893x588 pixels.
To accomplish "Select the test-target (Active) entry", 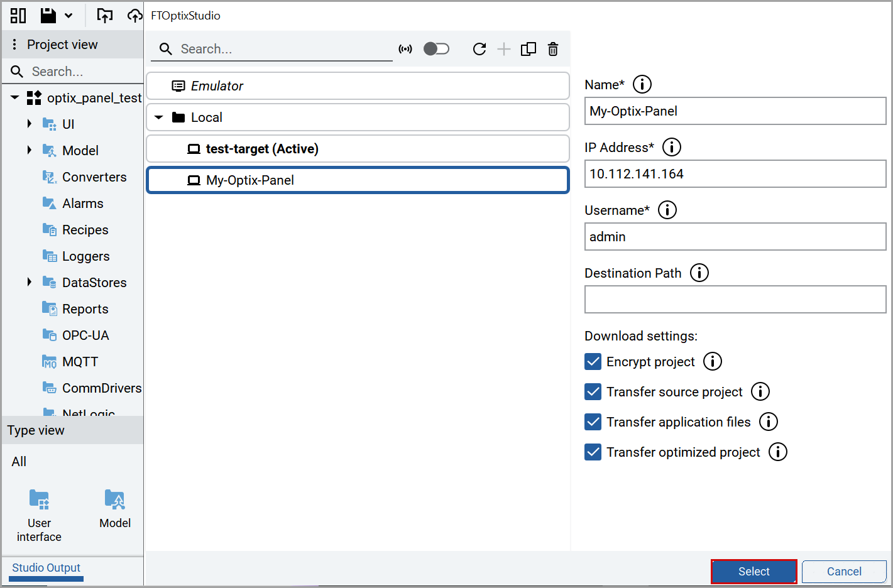I will click(358, 149).
